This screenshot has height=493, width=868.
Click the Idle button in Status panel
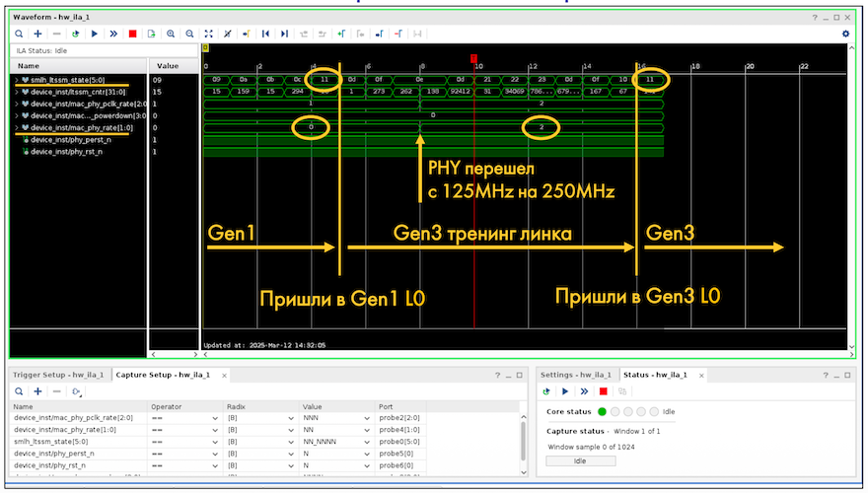point(580,460)
